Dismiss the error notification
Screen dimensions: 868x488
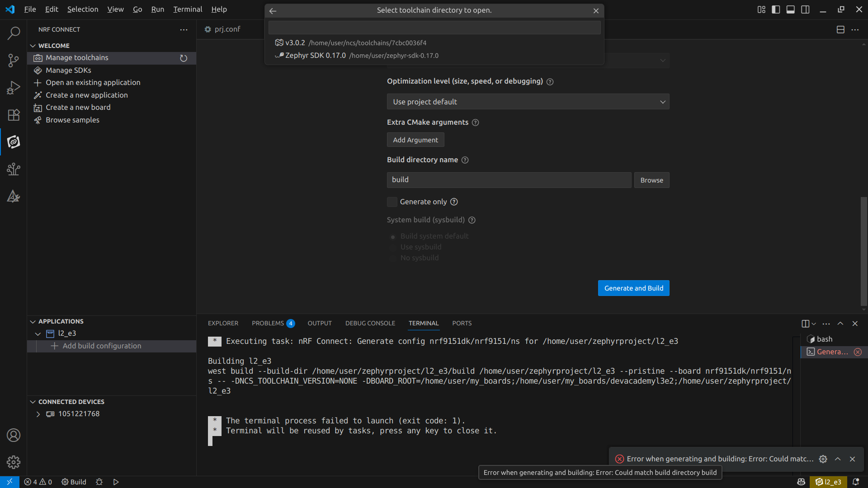pyautogui.click(x=852, y=459)
